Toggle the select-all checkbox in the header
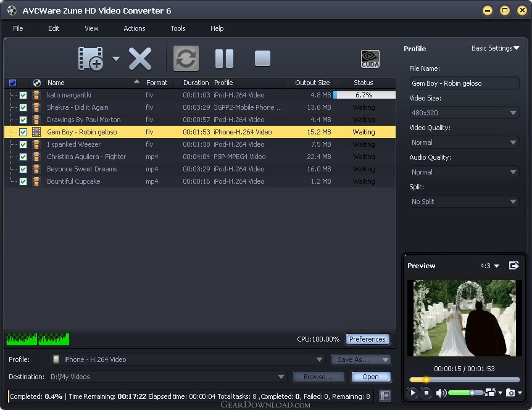The height and width of the screenshot is (410, 532). pyautogui.click(x=12, y=83)
